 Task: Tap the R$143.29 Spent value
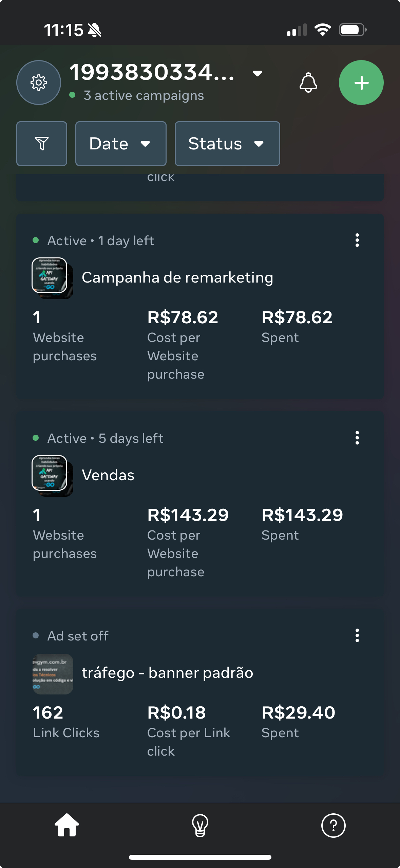[302, 516]
